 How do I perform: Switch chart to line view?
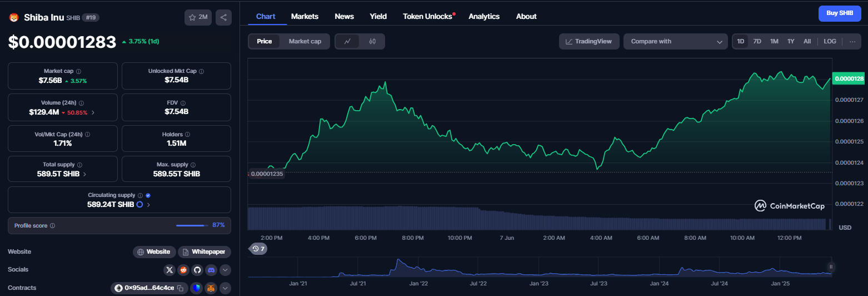point(347,41)
